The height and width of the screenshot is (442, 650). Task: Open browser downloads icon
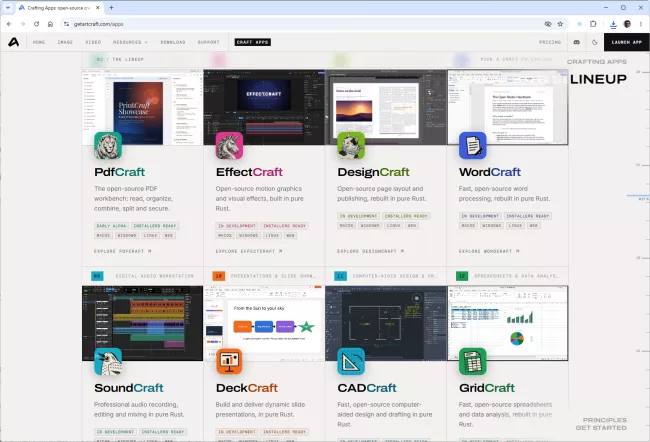click(613, 24)
